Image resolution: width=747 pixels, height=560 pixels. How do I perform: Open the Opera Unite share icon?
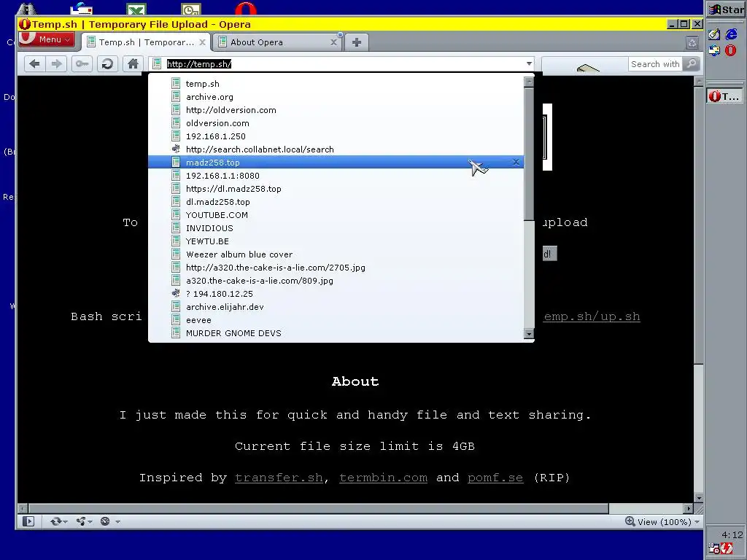(84, 521)
